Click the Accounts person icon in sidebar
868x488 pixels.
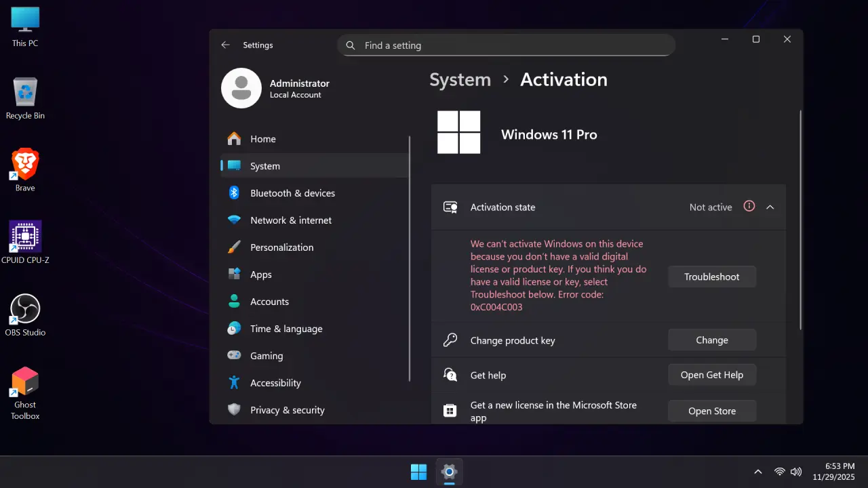[234, 302]
